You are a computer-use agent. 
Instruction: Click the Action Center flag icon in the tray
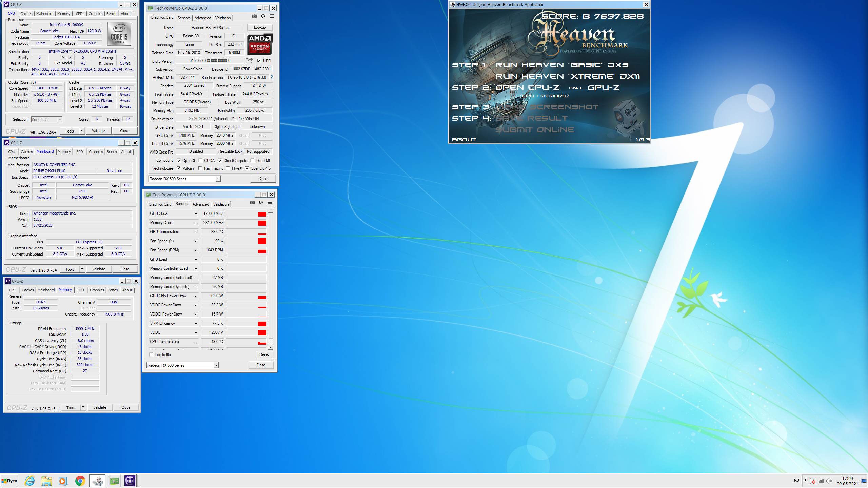[813, 481]
